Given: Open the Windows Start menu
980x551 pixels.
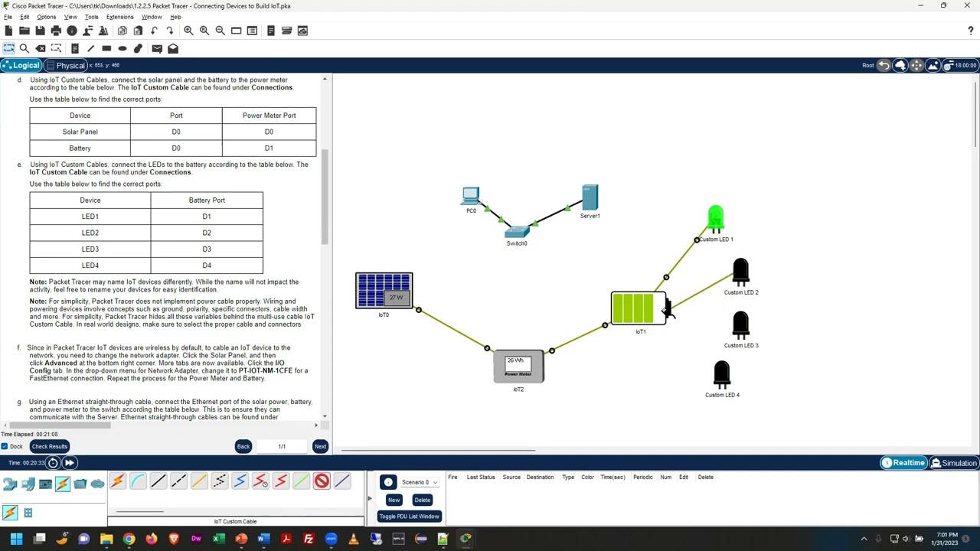Looking at the screenshot, I should click(16, 539).
